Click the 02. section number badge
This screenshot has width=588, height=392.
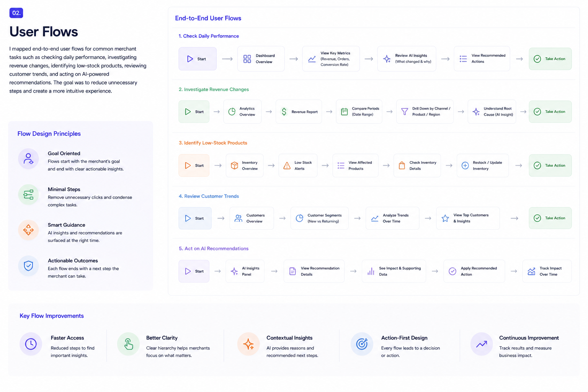[16, 13]
